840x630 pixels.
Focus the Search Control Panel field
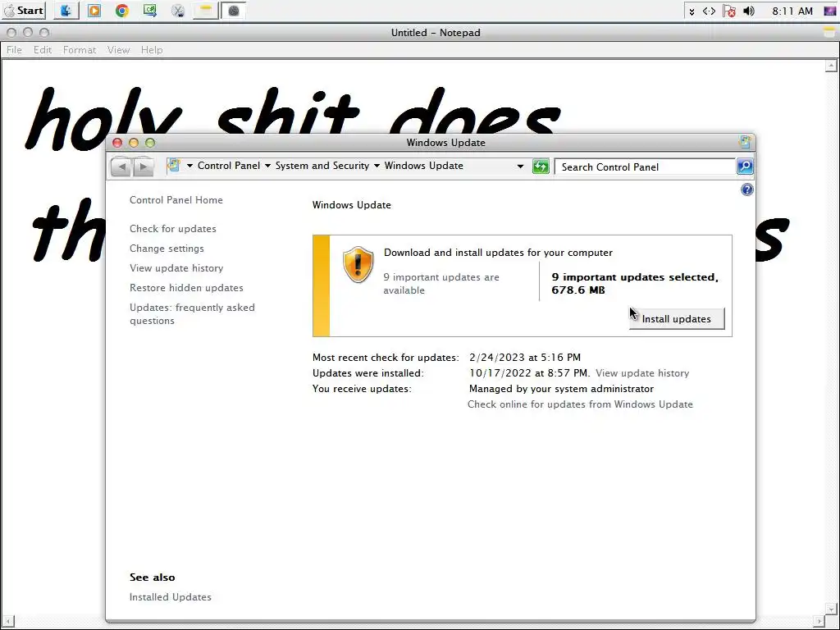click(x=645, y=167)
